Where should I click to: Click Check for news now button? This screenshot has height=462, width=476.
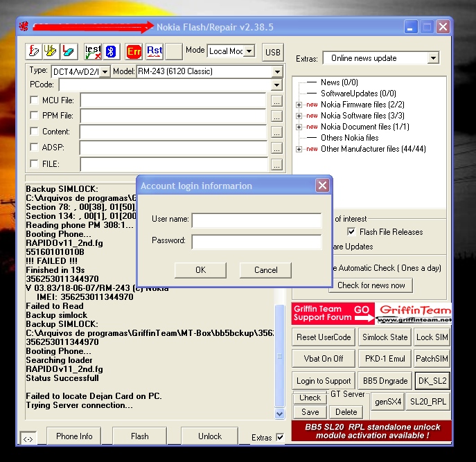pyautogui.click(x=371, y=285)
